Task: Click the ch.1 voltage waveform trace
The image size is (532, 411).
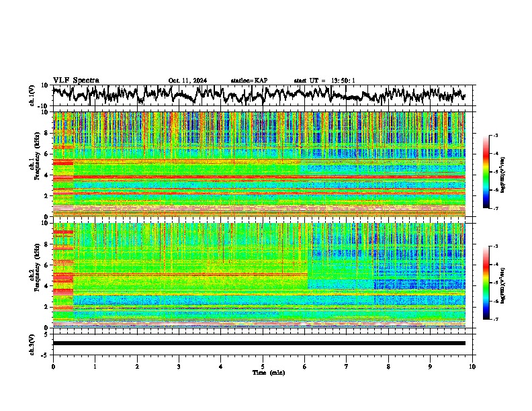Action: [x=259, y=95]
